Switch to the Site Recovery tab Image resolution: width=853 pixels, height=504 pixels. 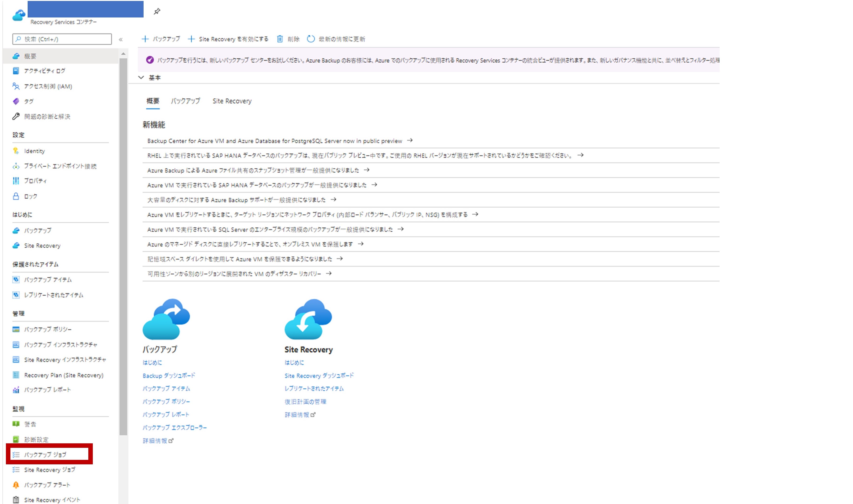(x=232, y=101)
